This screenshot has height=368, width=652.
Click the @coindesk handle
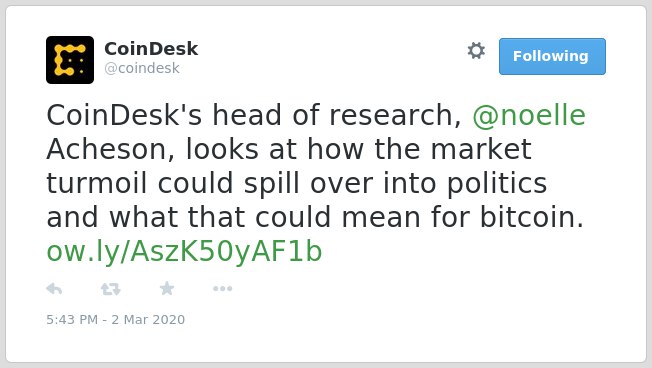coord(142,68)
